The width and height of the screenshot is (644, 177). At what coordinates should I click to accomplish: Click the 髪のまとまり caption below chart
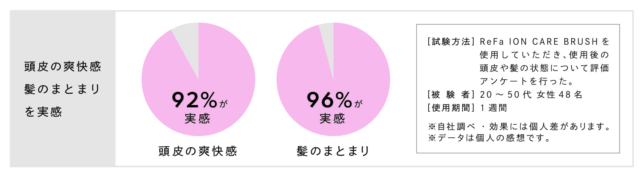(x=333, y=151)
